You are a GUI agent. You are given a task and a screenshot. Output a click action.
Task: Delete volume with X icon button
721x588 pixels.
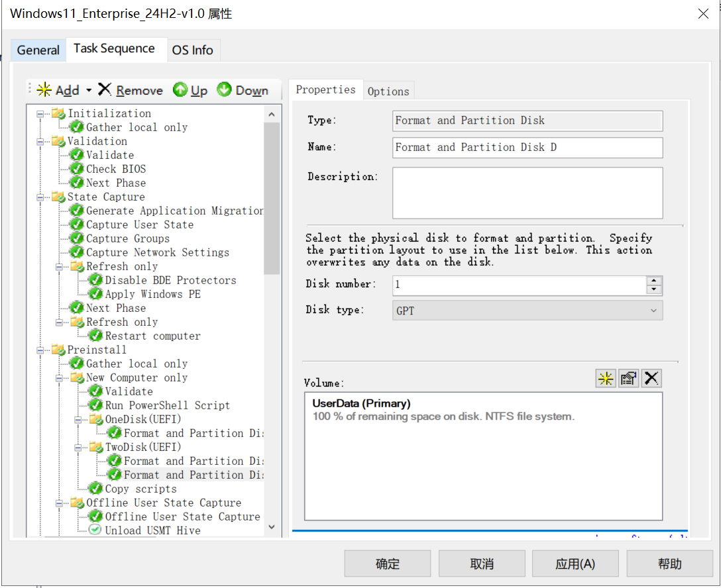651,378
